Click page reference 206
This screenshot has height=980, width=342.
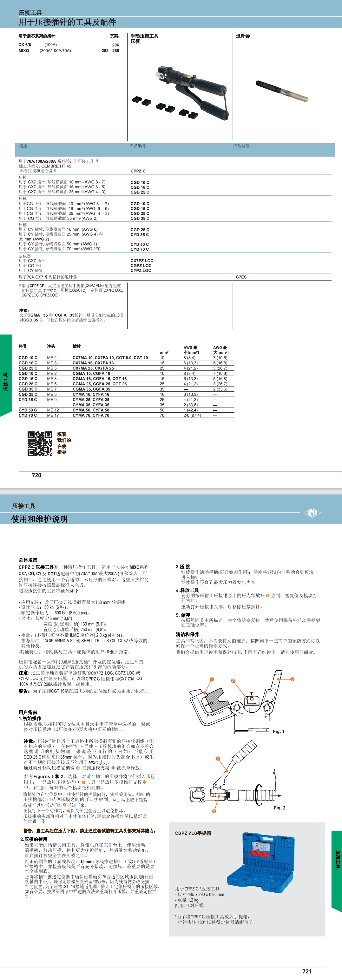[115, 45]
